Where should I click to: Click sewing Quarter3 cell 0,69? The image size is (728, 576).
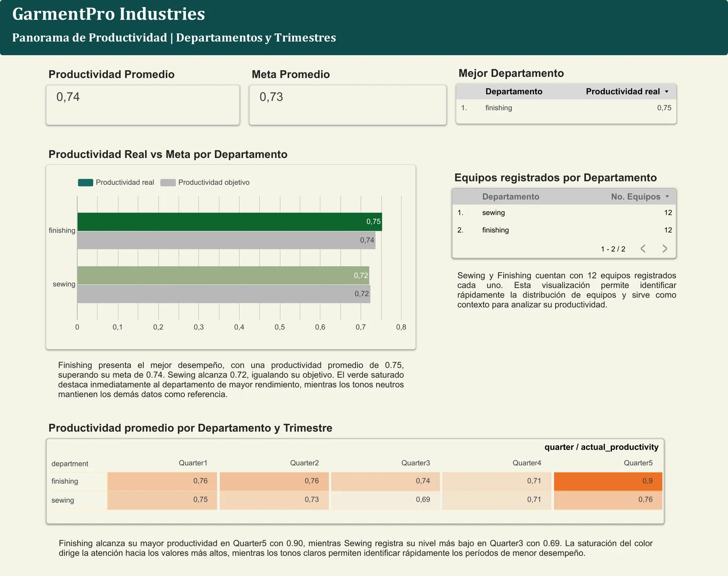pos(385,500)
